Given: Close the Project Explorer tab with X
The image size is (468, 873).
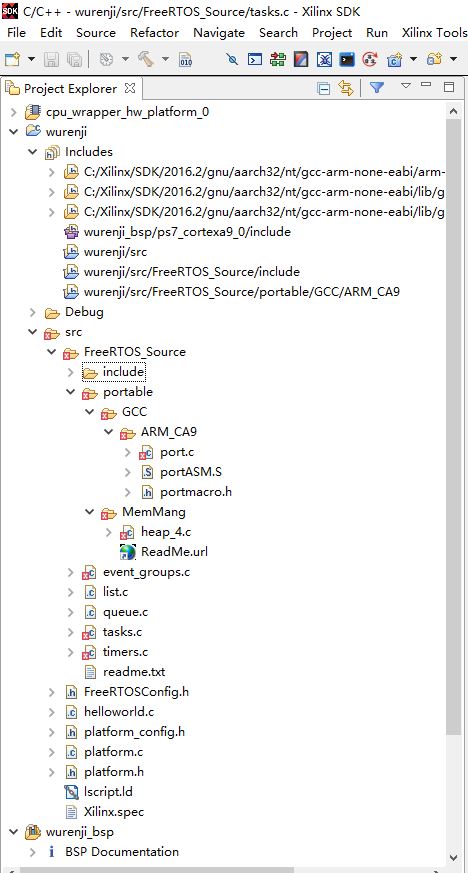Looking at the screenshot, I should (130, 88).
